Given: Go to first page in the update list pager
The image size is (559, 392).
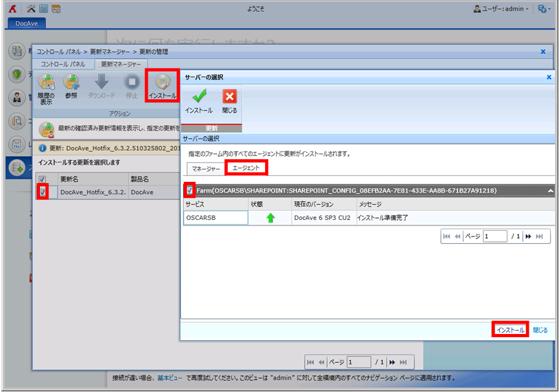Looking at the screenshot, I should pyautogui.click(x=311, y=362).
